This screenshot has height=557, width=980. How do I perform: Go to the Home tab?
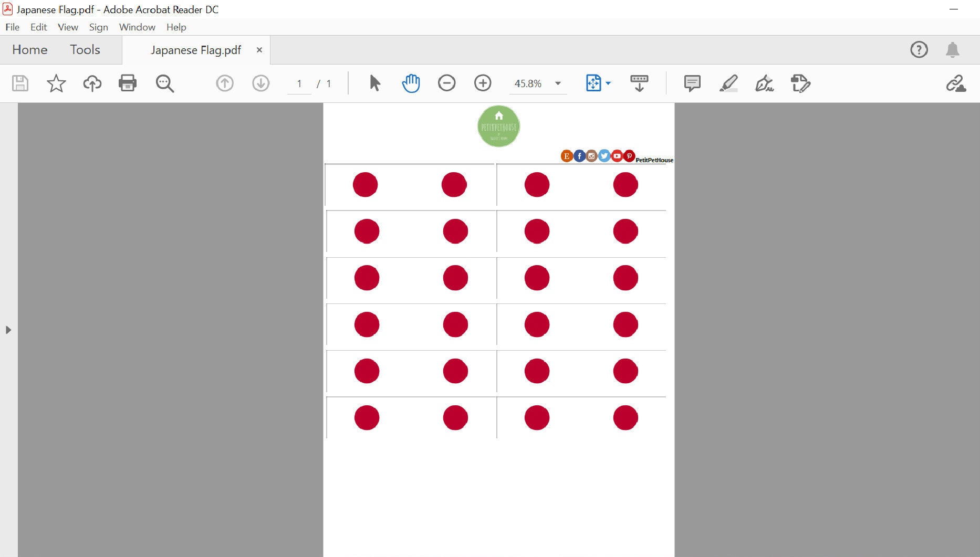click(30, 50)
